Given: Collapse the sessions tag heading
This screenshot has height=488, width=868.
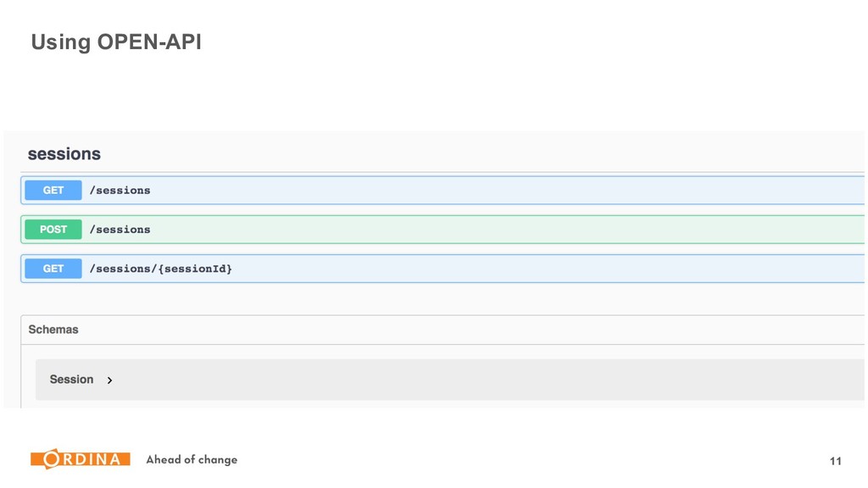Looking at the screenshot, I should [x=64, y=154].
